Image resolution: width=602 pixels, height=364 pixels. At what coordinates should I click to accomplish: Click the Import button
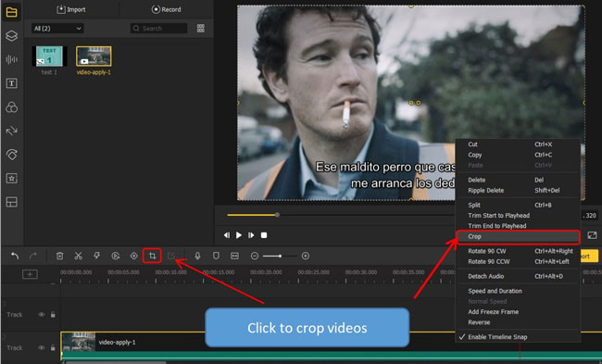[71, 9]
